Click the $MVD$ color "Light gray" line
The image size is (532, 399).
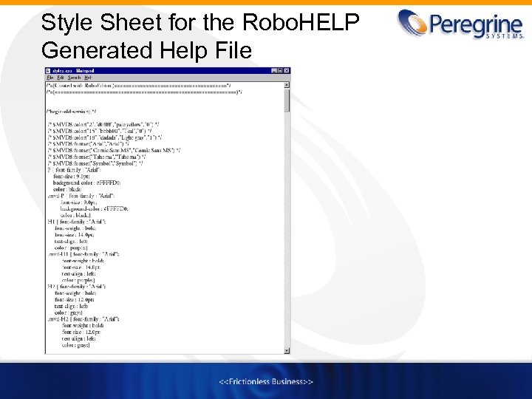(105, 137)
